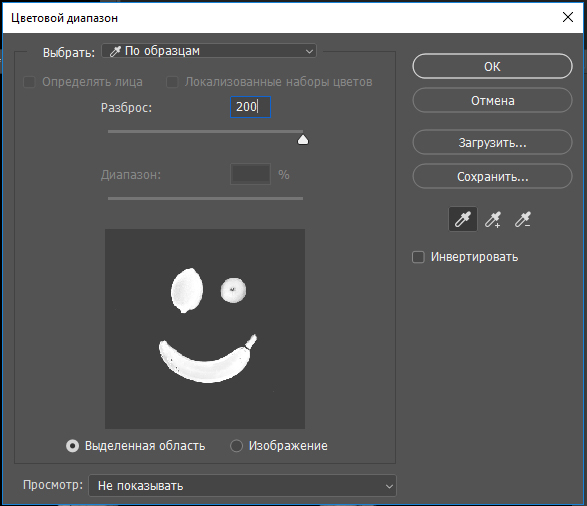
Task: Toggle Локализованные наборы цветов checkbox
Action: tap(172, 82)
